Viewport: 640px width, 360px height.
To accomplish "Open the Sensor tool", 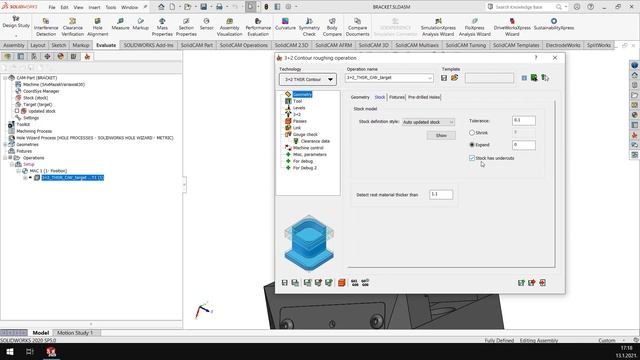I will 207,24.
